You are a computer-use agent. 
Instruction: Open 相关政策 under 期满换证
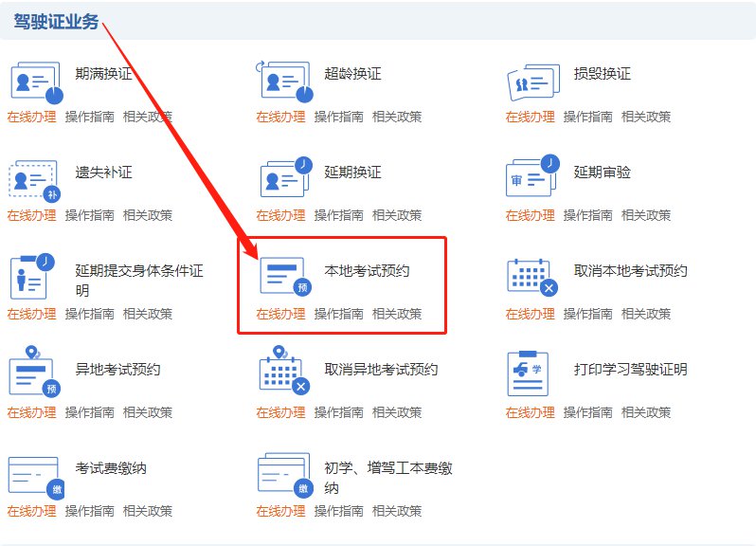[x=148, y=117]
